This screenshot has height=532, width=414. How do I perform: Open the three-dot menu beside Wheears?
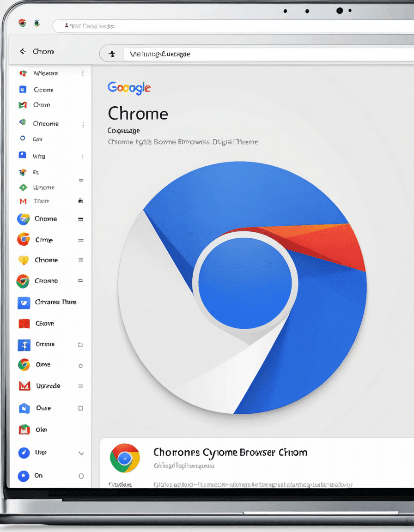click(x=83, y=73)
